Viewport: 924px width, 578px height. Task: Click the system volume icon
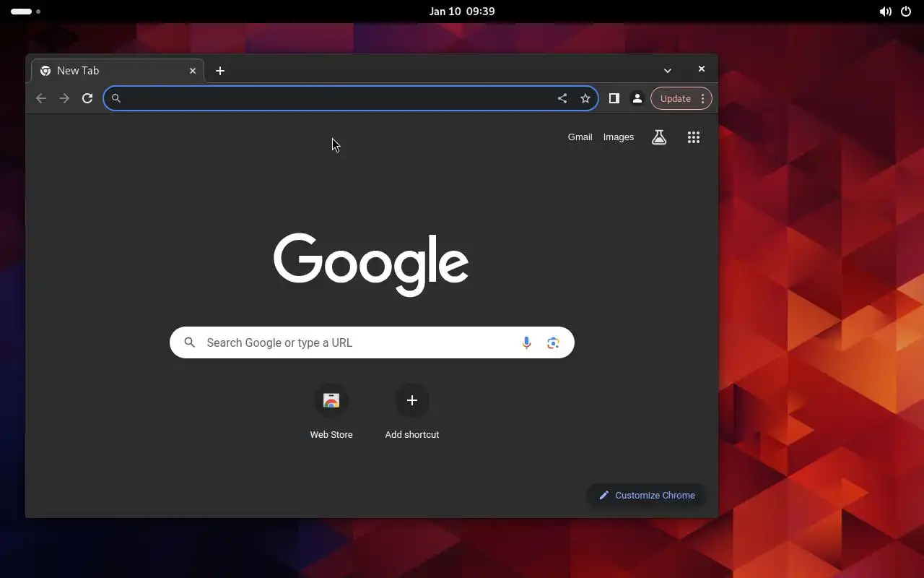pyautogui.click(x=885, y=12)
